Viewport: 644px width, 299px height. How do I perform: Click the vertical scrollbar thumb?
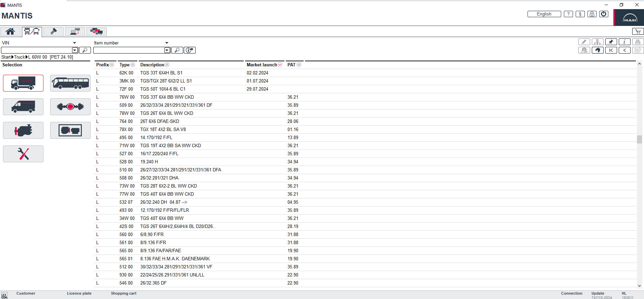tap(639, 139)
